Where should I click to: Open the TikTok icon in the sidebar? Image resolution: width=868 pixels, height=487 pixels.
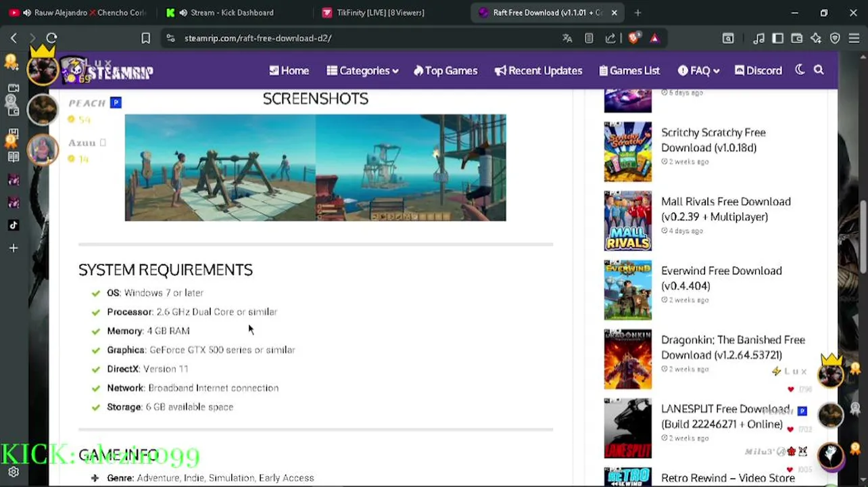click(x=14, y=225)
